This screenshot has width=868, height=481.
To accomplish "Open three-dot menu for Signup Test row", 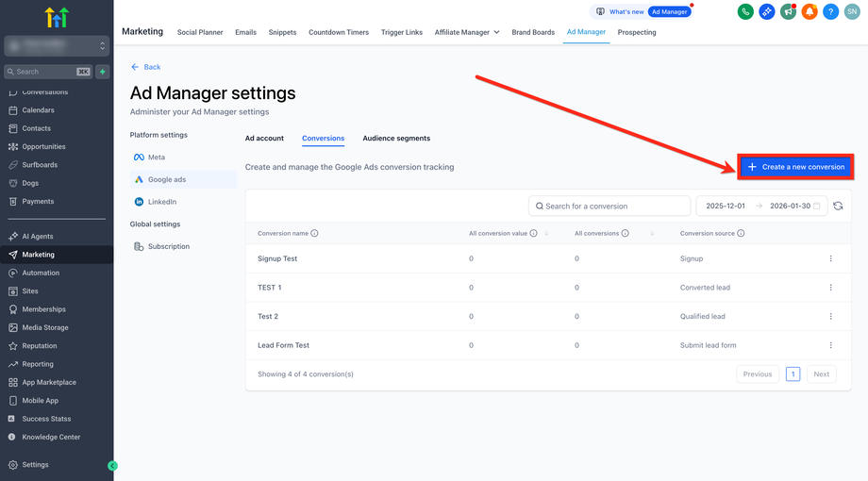I will [830, 258].
